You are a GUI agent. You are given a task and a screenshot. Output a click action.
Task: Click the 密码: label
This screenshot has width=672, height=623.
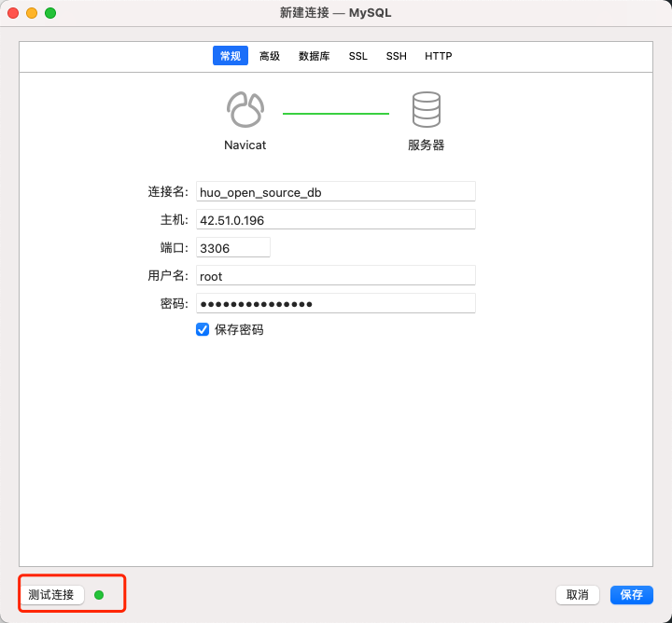coord(175,304)
